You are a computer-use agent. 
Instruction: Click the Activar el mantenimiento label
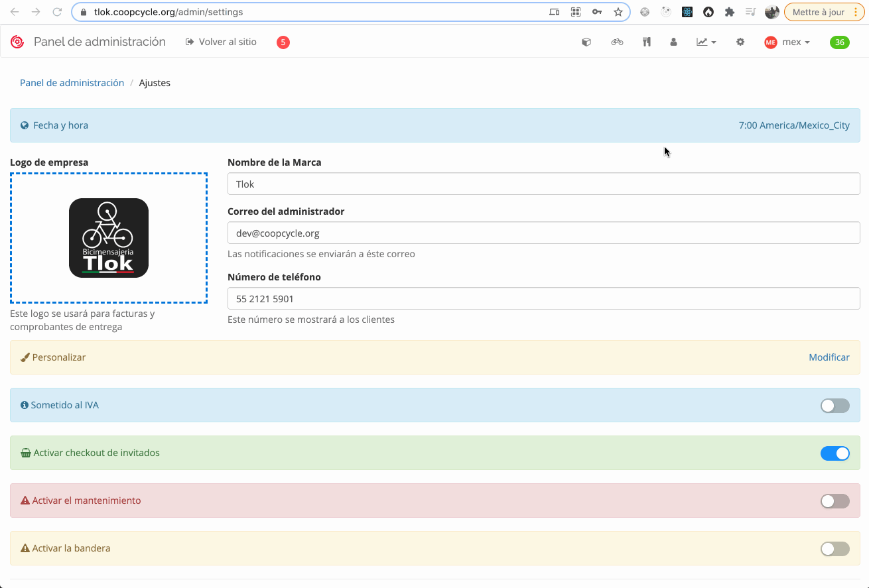coord(86,500)
